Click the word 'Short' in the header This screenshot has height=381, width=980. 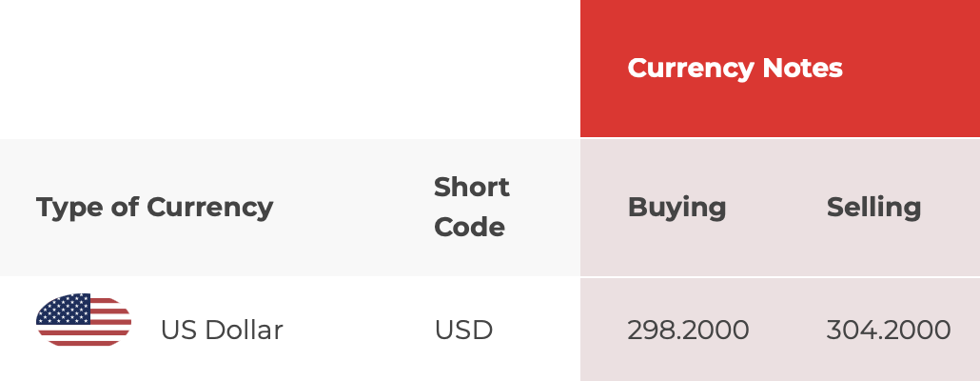472,187
